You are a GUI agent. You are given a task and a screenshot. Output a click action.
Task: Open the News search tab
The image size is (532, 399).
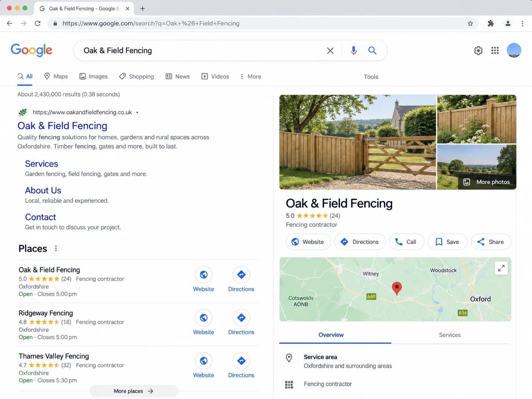pyautogui.click(x=177, y=76)
